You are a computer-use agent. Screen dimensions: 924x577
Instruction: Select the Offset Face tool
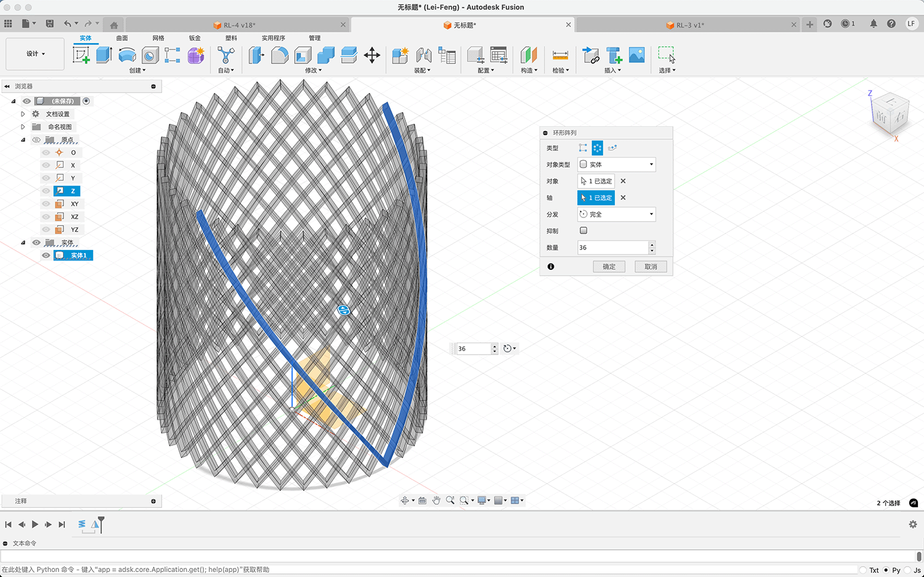pos(349,55)
